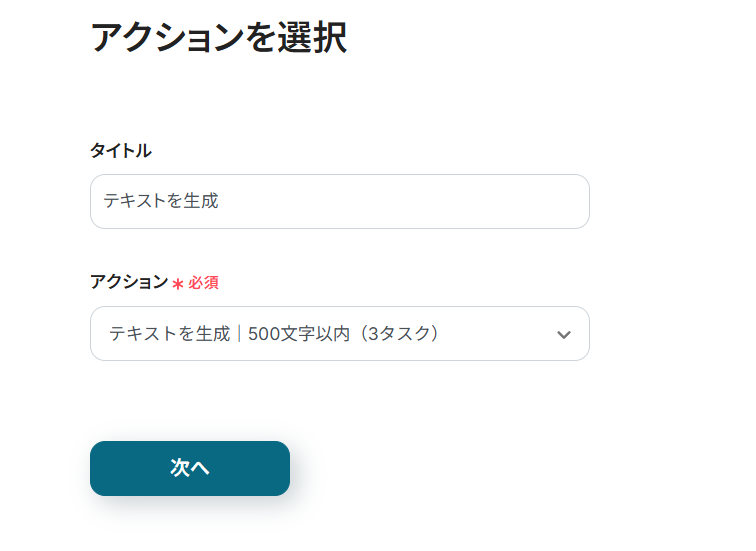Click テキストを生成 text inside title field
The height and width of the screenshot is (551, 756).
point(161,201)
